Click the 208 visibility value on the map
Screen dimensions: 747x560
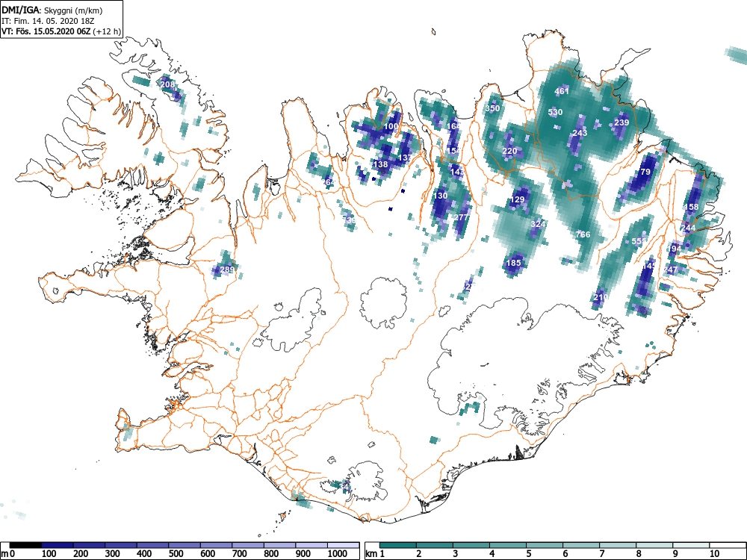(x=167, y=84)
